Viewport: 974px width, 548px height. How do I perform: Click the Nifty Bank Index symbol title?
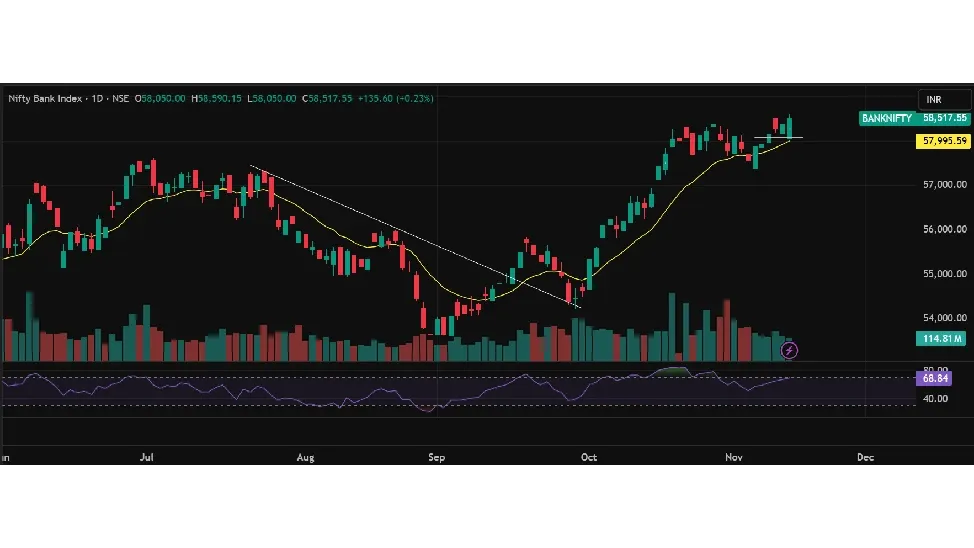pos(45,98)
